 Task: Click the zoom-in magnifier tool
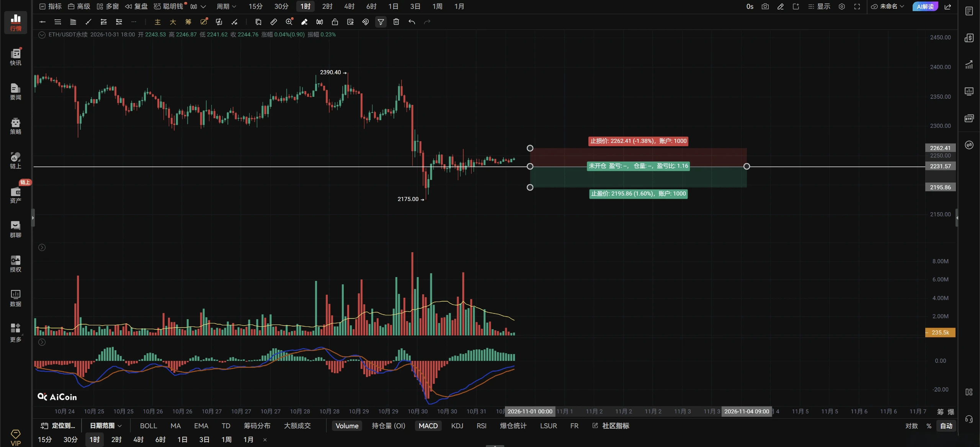click(x=289, y=22)
